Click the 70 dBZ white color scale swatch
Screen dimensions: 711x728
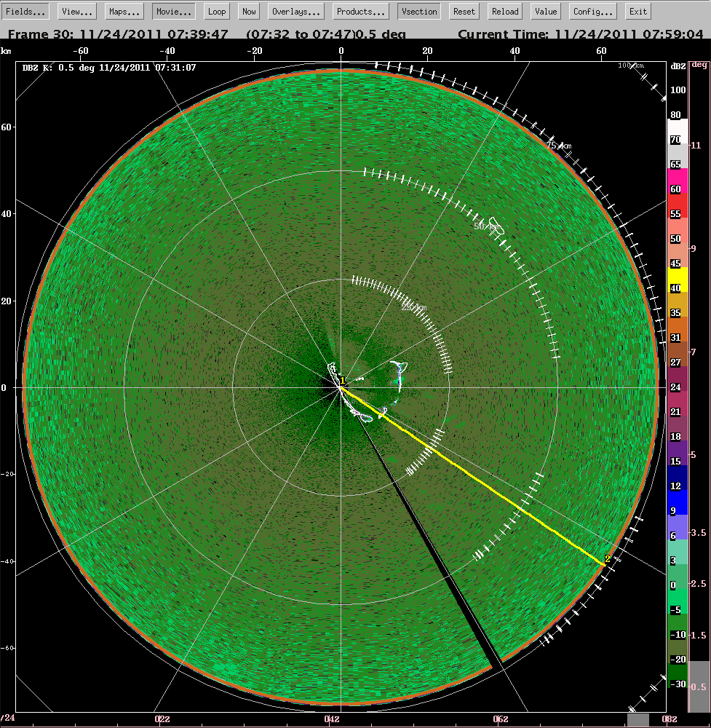coord(677,131)
